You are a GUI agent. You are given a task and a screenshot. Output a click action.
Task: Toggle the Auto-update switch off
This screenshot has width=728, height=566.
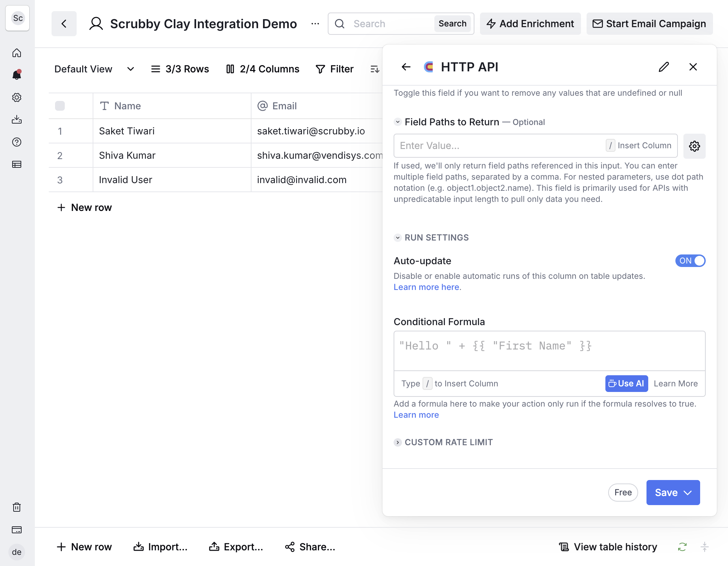690,261
